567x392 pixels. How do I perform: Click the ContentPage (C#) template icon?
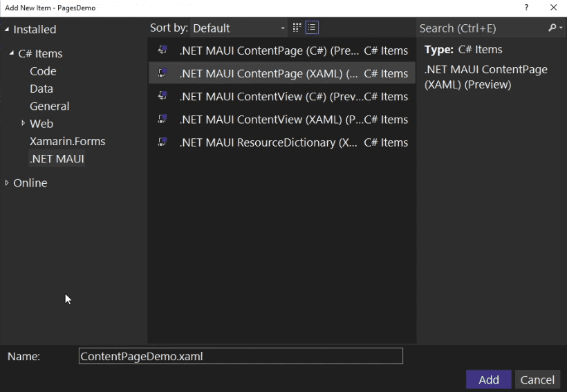[x=162, y=50]
